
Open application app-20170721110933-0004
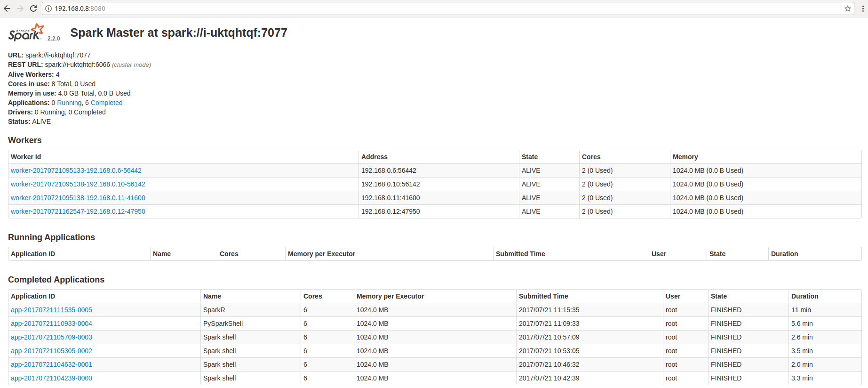pyautogui.click(x=51, y=323)
